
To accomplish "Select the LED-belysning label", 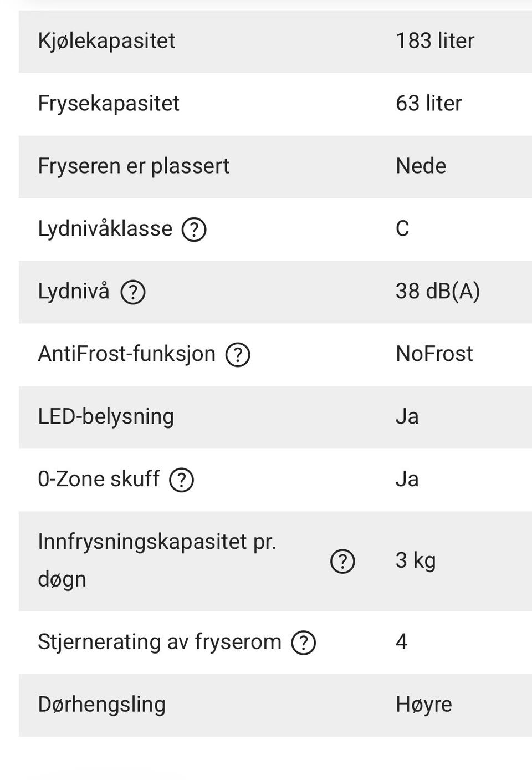I will point(106,417).
